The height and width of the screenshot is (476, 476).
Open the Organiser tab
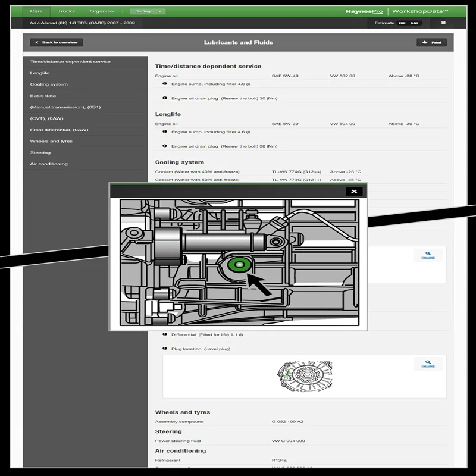[102, 11]
